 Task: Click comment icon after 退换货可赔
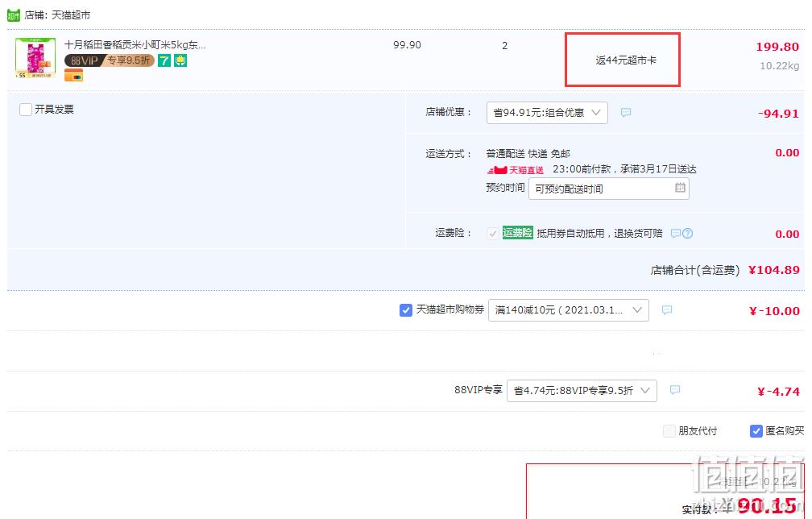click(x=675, y=234)
